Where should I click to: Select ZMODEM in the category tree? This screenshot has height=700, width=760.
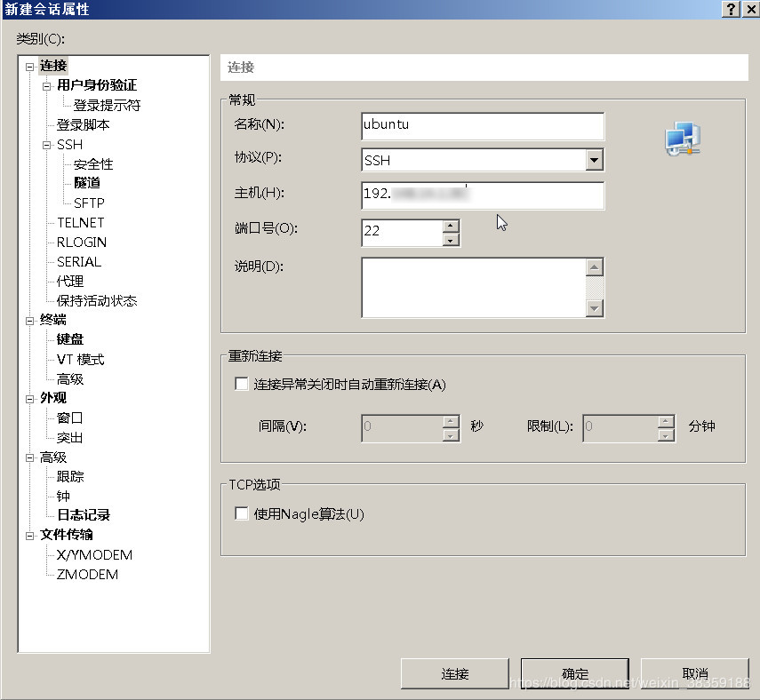point(87,574)
